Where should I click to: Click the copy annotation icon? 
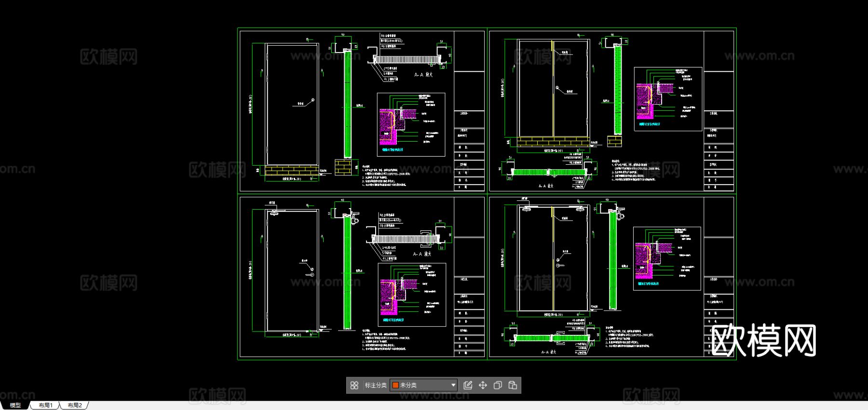[x=498, y=385]
